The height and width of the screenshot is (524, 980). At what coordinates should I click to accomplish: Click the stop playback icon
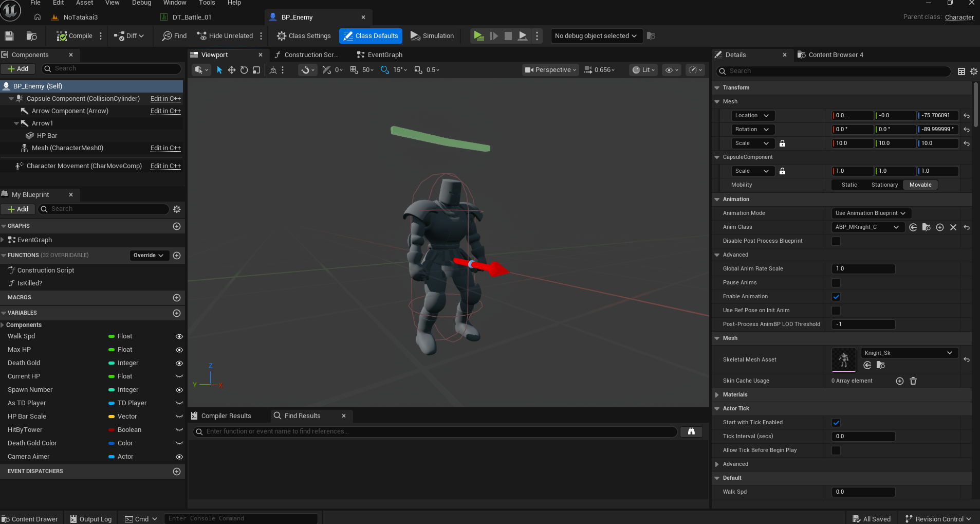coord(508,36)
